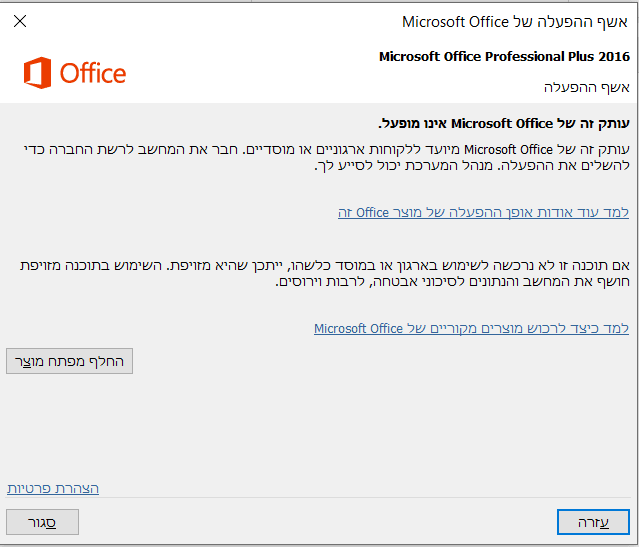Click the "Office" wordmark beside the logo

pyautogui.click(x=93, y=73)
